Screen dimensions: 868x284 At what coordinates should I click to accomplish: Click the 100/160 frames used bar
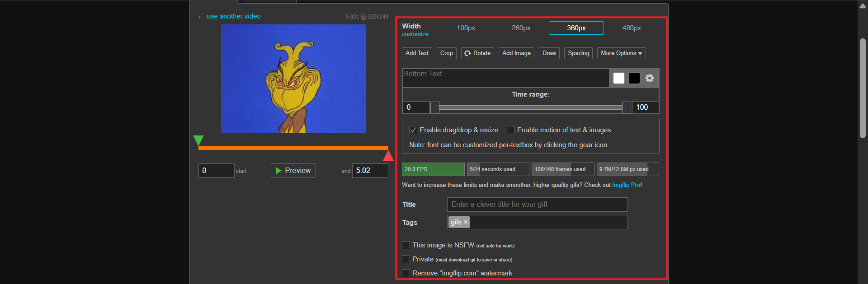click(x=563, y=169)
